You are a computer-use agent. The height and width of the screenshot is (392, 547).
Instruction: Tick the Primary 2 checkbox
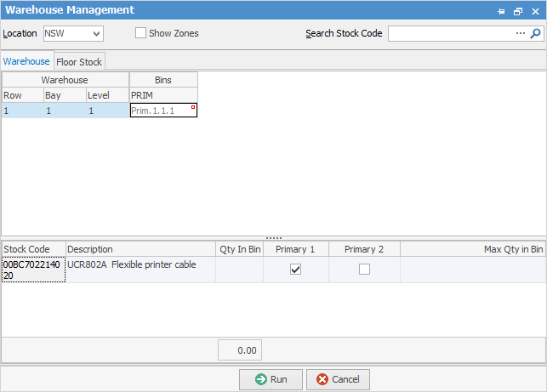(x=364, y=269)
